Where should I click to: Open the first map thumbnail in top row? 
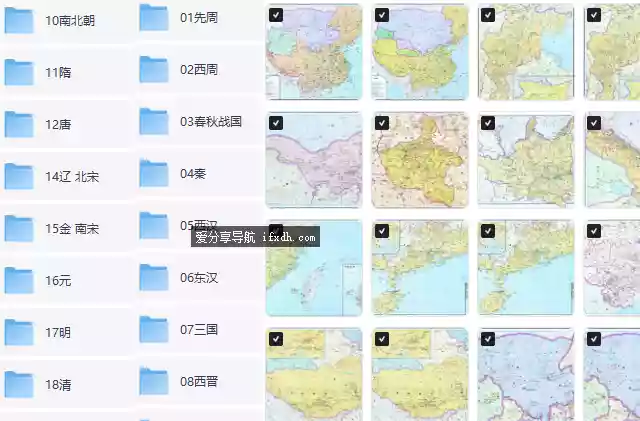pos(314,52)
